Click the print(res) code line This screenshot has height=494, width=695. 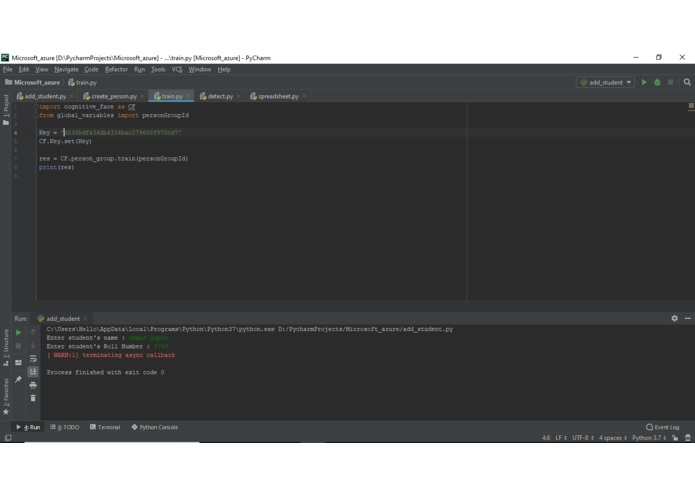(56, 167)
